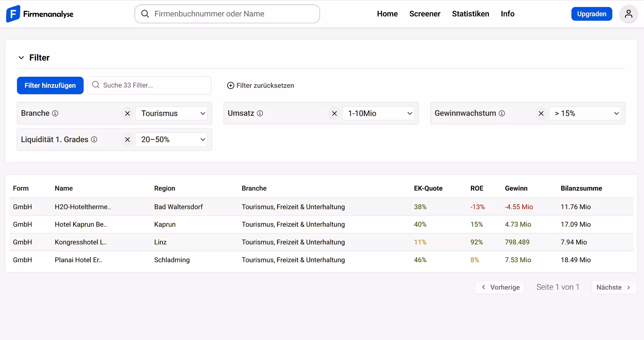This screenshot has height=340, width=644.
Task: Click the Gewinnwachstum info icon
Action: (x=502, y=113)
